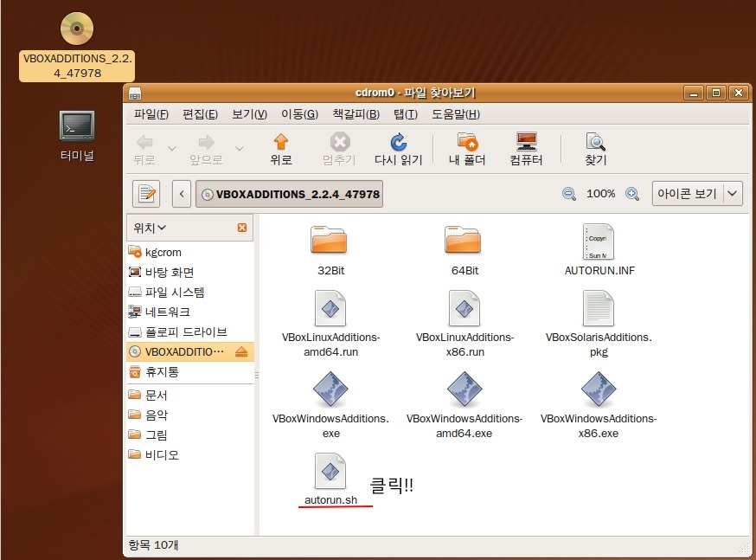
Task: Open the 문서 bookmark in the sidebar
Action: click(190, 395)
